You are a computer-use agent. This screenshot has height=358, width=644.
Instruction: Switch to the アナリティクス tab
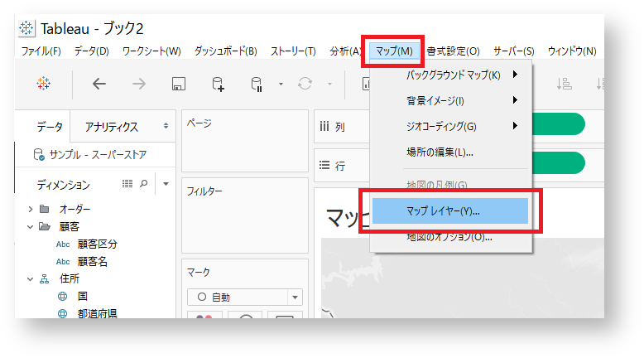point(111,127)
